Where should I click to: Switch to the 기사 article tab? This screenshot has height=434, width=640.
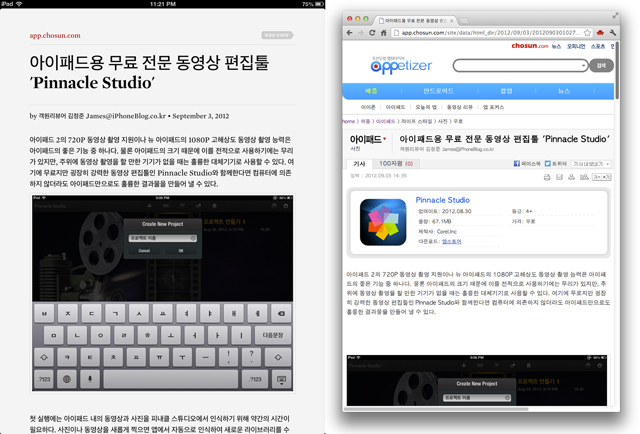(x=359, y=164)
